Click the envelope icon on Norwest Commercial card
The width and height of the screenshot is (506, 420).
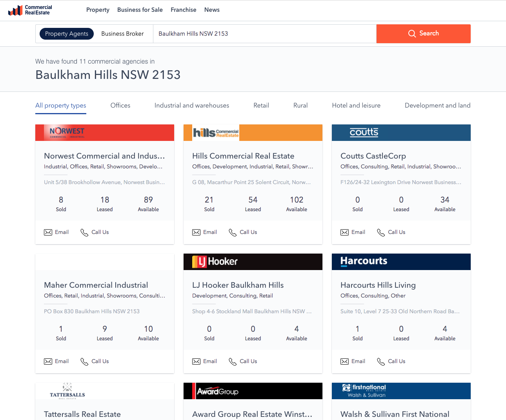click(x=48, y=232)
